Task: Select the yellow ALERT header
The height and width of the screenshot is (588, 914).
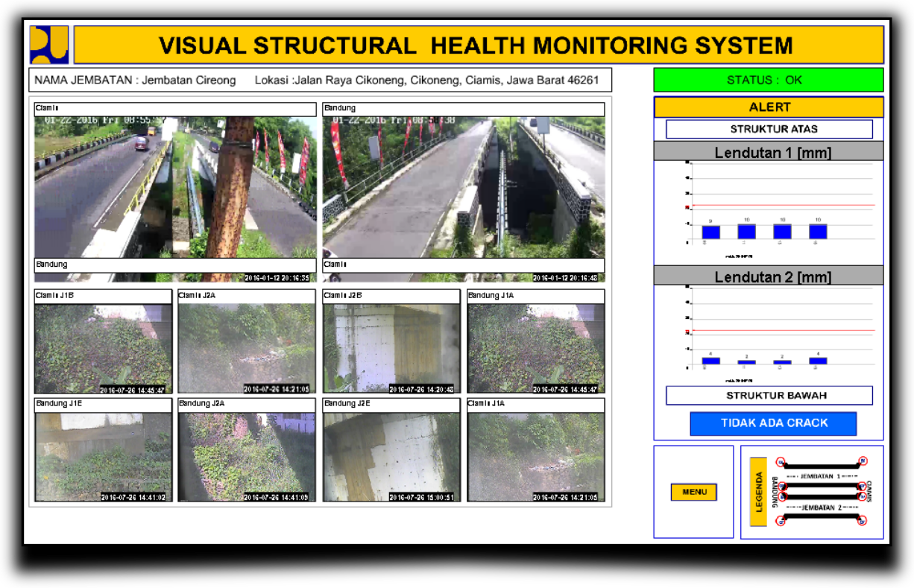Action: (x=768, y=107)
